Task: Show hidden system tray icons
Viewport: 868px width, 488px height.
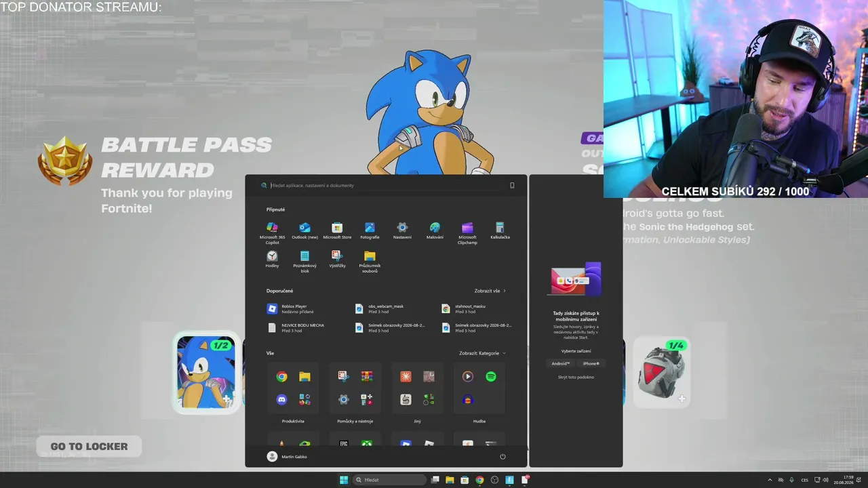Action: tap(770, 480)
